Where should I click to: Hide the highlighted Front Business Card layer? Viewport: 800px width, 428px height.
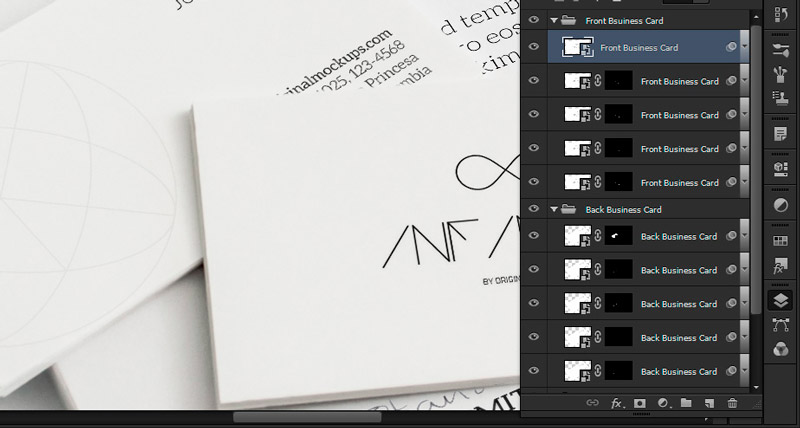pyautogui.click(x=534, y=46)
